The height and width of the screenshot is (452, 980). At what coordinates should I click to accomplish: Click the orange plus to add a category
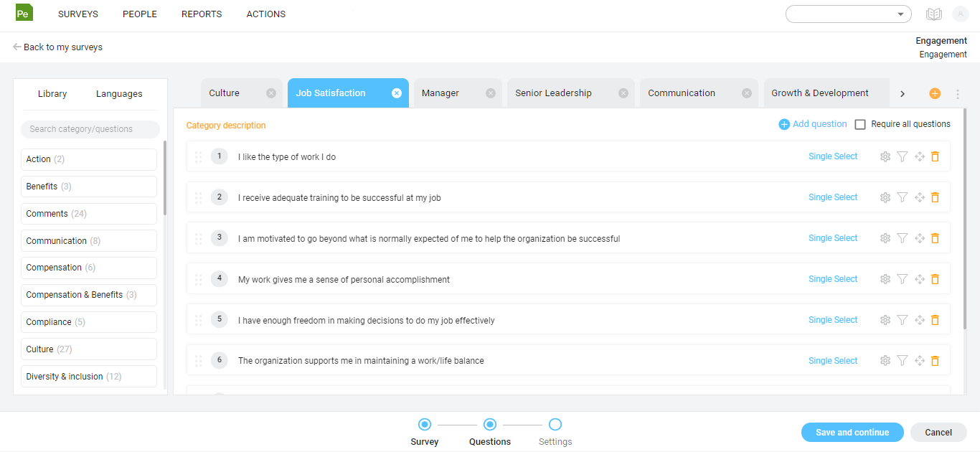[936, 93]
